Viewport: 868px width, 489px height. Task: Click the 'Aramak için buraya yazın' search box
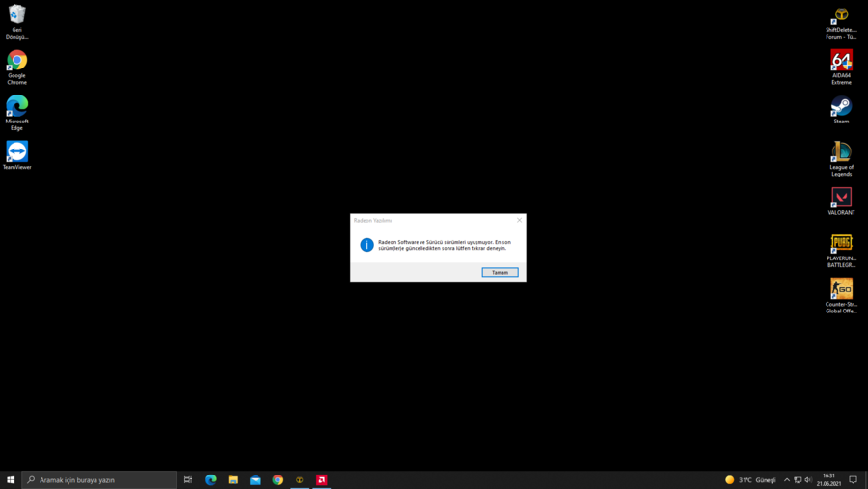click(x=99, y=479)
